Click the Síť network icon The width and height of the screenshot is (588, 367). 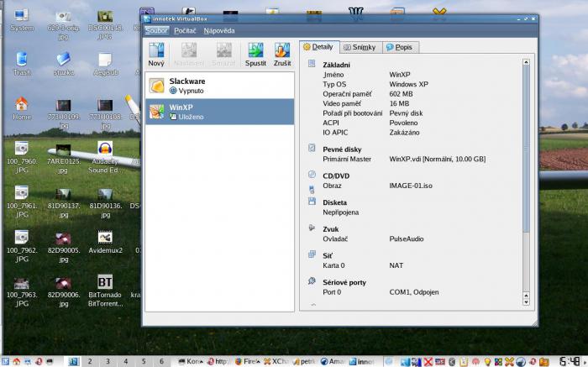tap(312, 254)
